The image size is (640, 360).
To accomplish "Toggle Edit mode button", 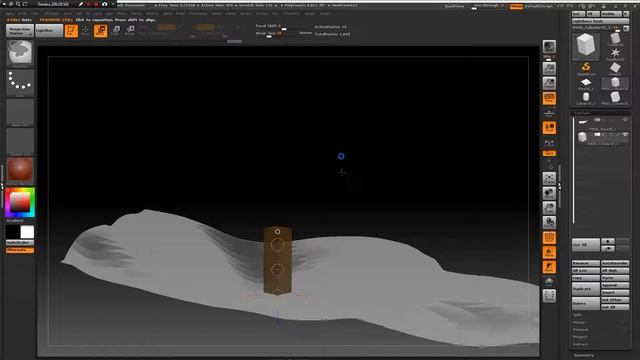I will click(x=71, y=31).
